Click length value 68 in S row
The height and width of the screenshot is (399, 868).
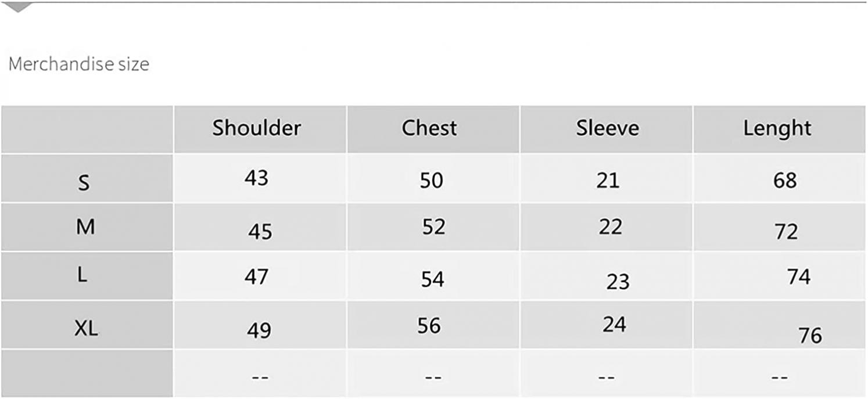pyautogui.click(x=785, y=181)
